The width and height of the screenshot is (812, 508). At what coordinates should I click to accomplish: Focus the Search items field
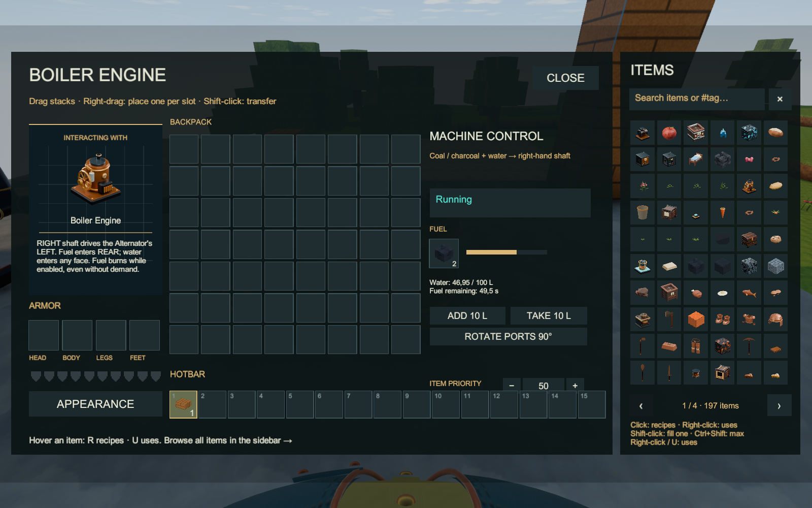697,99
